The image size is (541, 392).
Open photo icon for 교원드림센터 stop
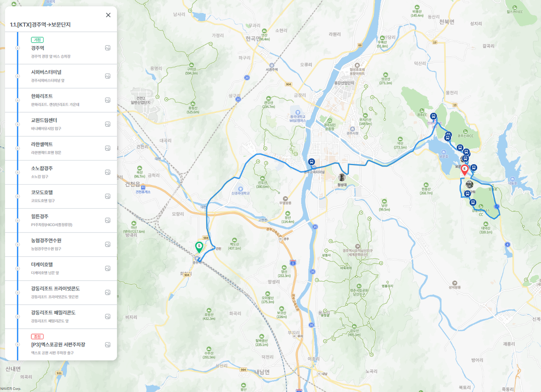(108, 124)
